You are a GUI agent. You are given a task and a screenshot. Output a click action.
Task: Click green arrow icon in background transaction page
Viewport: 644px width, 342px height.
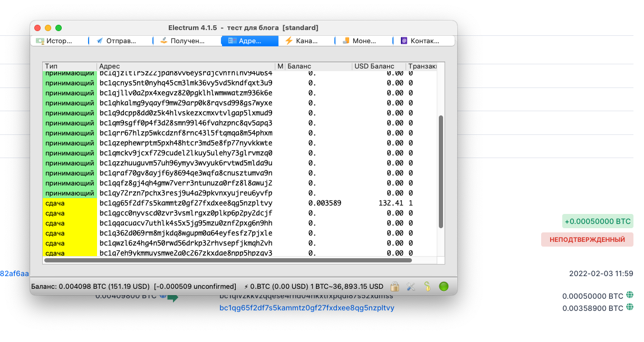(172, 298)
